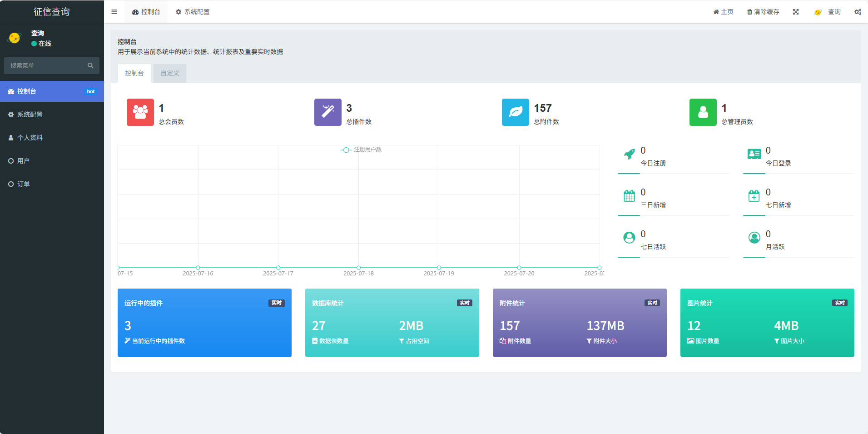Click the 七日新增 calendar-plus icon
The image size is (868, 434).
[754, 196]
